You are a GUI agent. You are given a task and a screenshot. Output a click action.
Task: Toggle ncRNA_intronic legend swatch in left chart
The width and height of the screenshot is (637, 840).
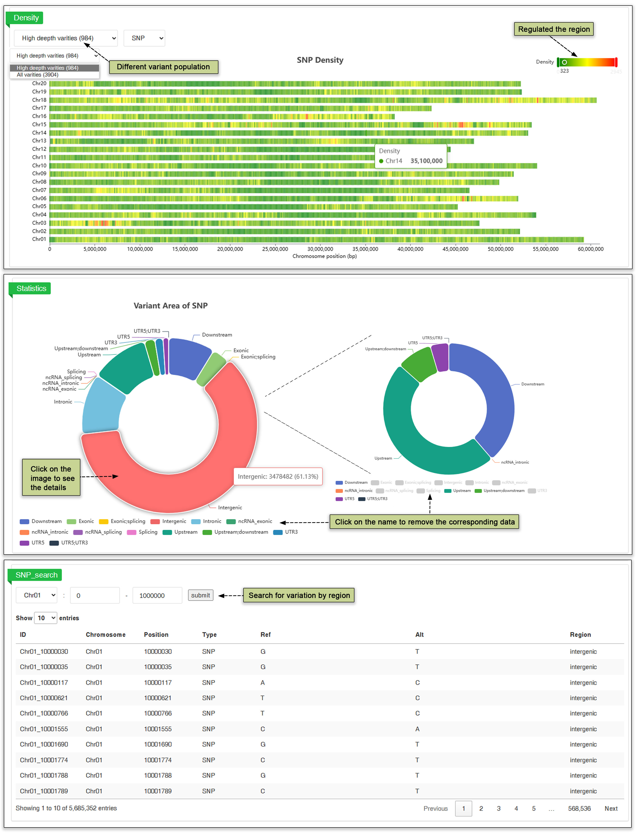(x=24, y=532)
